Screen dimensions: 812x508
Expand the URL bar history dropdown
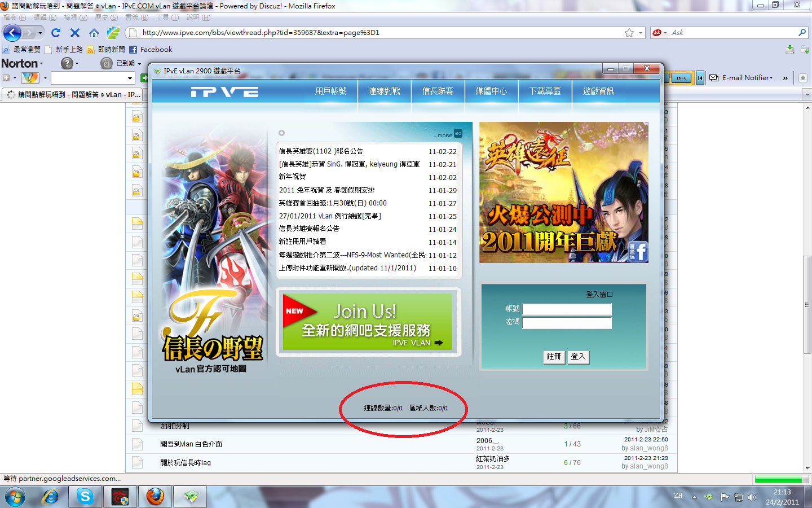click(641, 33)
